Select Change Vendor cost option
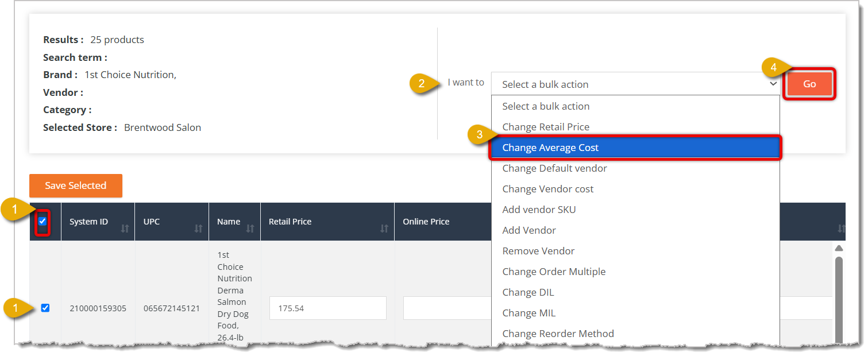Screen dimensions: 868x356 (635, 189)
